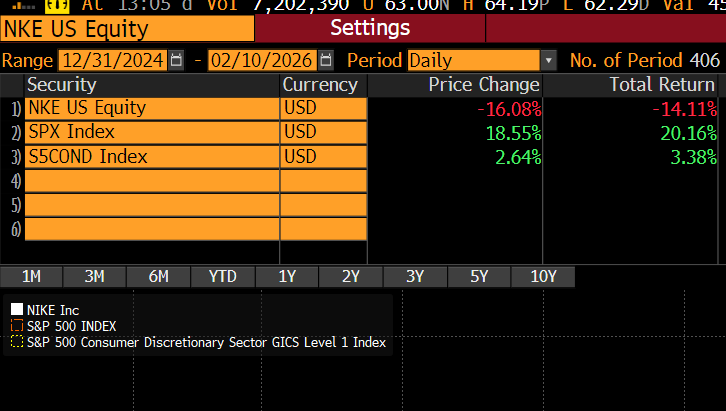Viewport: 726px width, 411px height.
Task: Click the S&P 500 INDEX legend label
Action: pyautogui.click(x=71, y=326)
